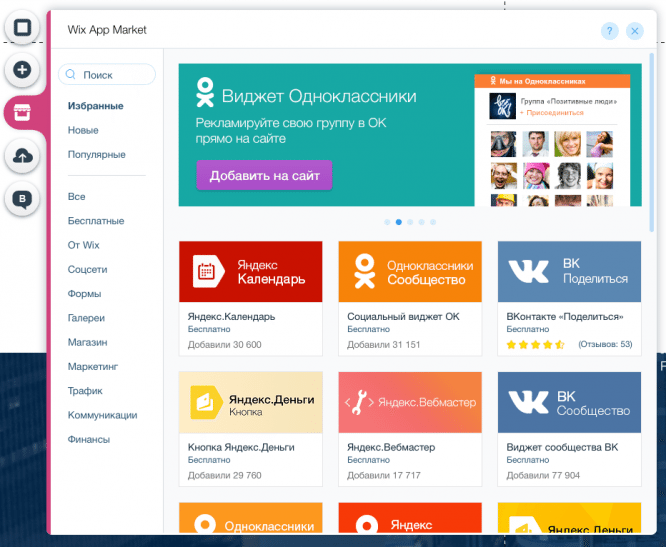Open the Финансы category

pos(89,439)
